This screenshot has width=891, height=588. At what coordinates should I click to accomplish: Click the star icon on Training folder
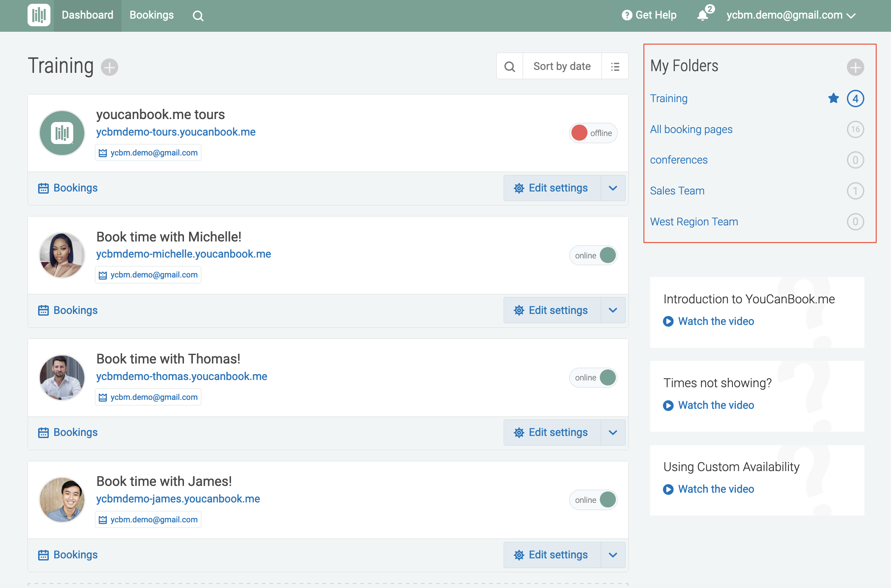tap(833, 98)
